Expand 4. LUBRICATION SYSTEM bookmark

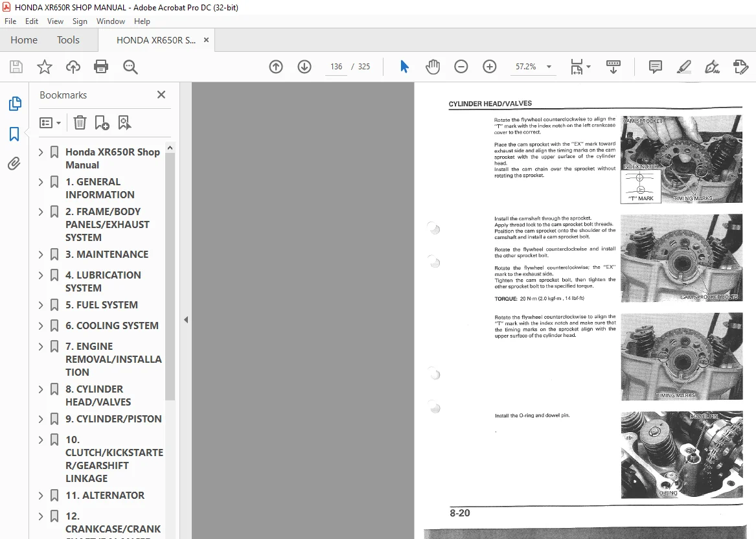point(41,275)
